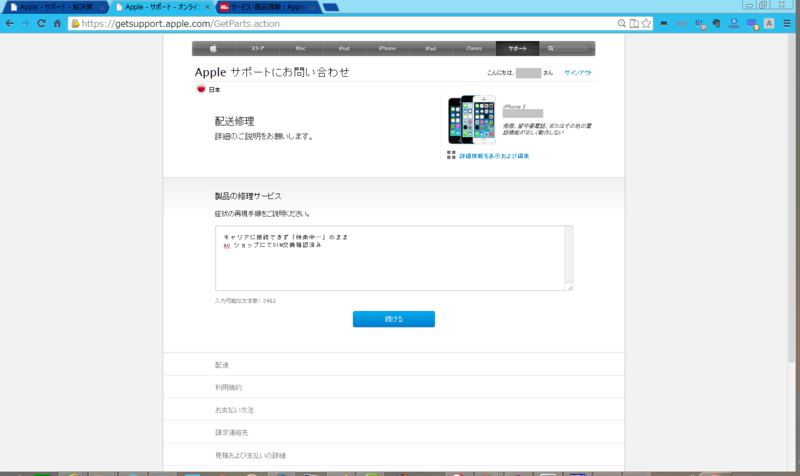Open the Mac section in Apple navigation

pyautogui.click(x=301, y=48)
